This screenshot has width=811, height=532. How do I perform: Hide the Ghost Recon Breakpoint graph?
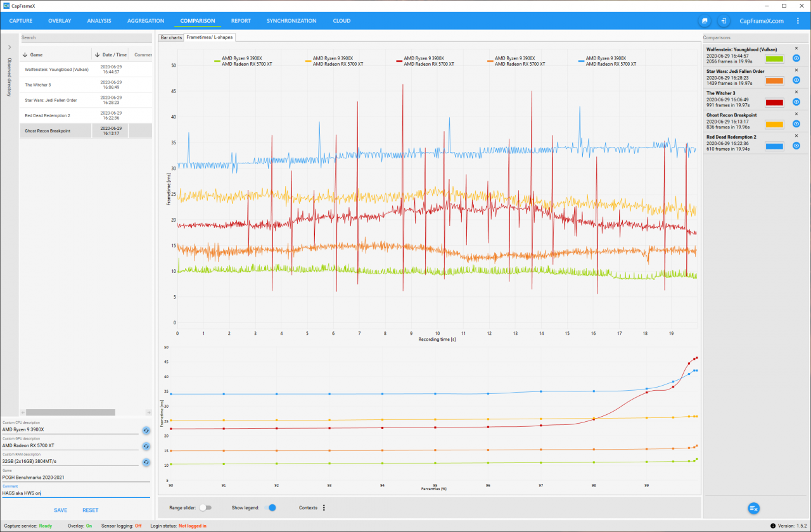(x=796, y=124)
